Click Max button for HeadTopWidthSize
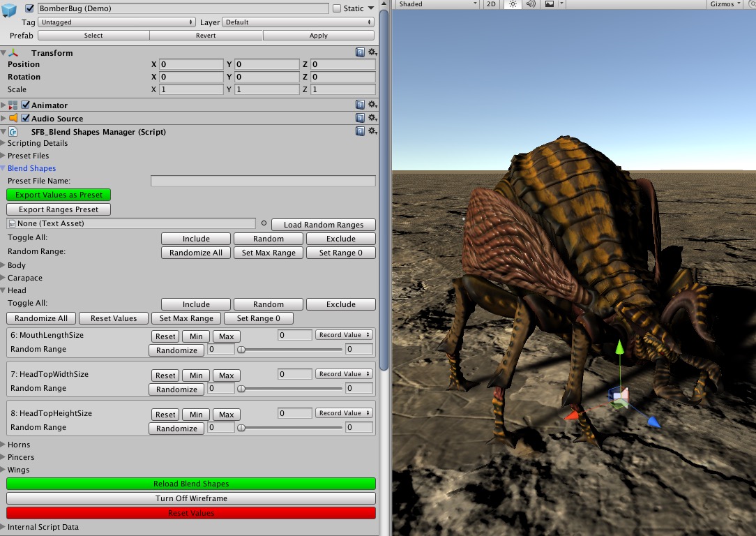 [226, 375]
